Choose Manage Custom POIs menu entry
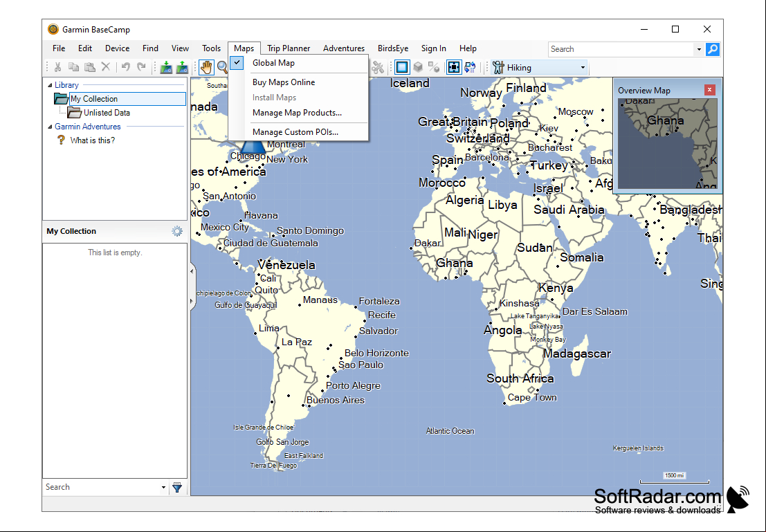 (298, 132)
